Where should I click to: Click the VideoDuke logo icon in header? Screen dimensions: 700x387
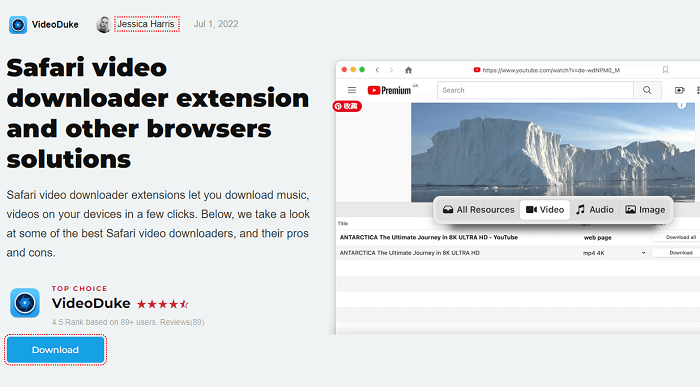click(x=18, y=25)
